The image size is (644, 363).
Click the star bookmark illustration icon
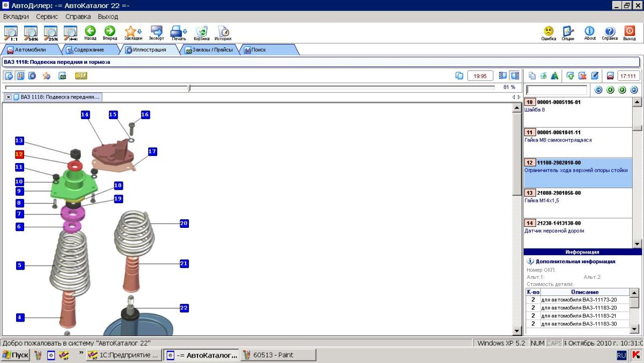click(x=47, y=76)
